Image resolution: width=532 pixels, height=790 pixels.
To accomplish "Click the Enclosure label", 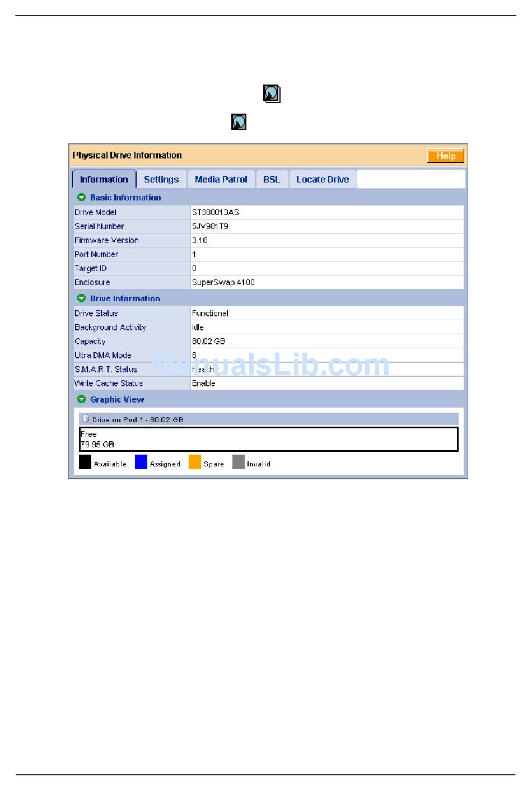I will 92,282.
